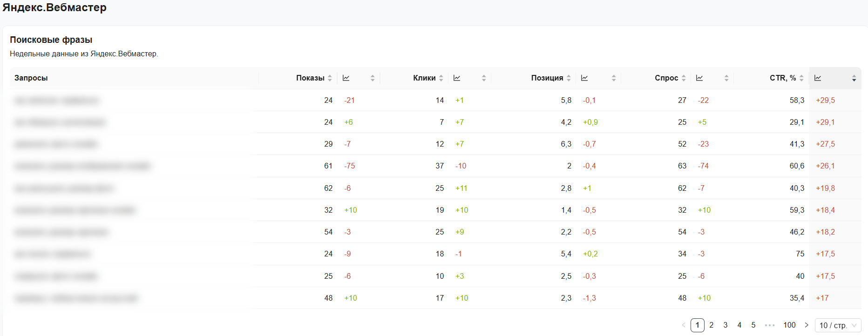Click sort arrows in the CTR change column
This screenshot has height=336, width=868.
(854, 78)
